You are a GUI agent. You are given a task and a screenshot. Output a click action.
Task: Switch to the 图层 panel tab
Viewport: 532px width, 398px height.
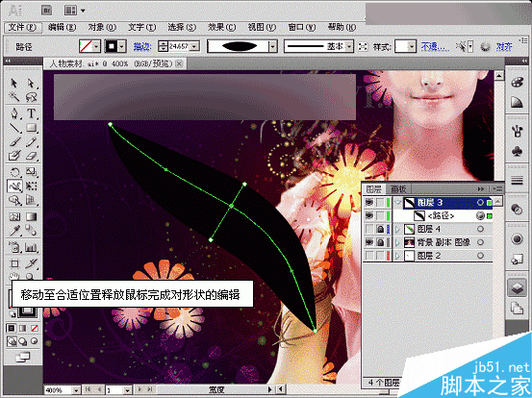point(374,188)
